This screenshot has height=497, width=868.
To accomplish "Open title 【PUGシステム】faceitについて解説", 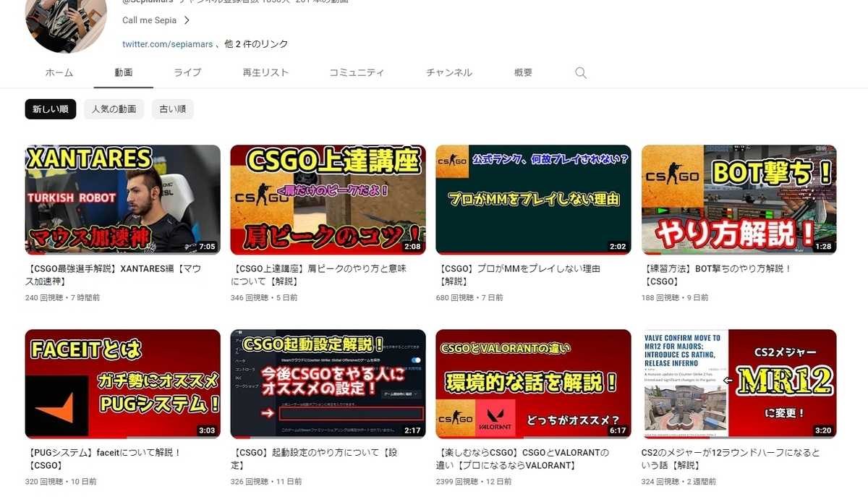I will (x=103, y=459).
